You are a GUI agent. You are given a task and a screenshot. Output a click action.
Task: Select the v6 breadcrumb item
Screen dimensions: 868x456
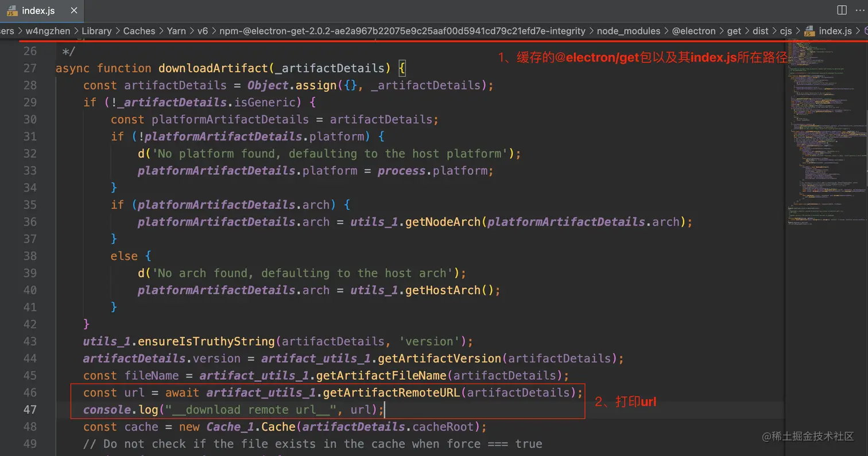click(203, 31)
